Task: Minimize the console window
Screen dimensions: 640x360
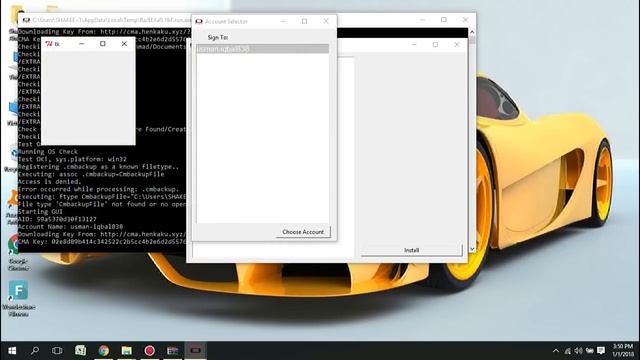Action: 422,20
